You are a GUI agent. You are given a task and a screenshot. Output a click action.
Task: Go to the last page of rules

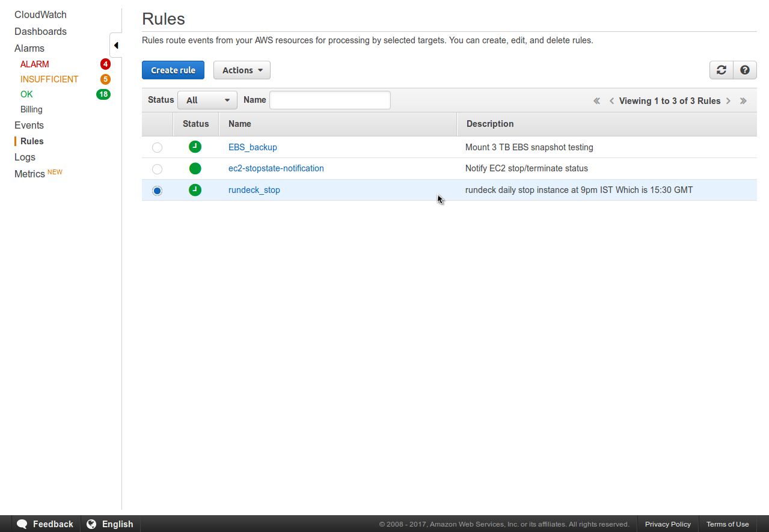pos(743,101)
